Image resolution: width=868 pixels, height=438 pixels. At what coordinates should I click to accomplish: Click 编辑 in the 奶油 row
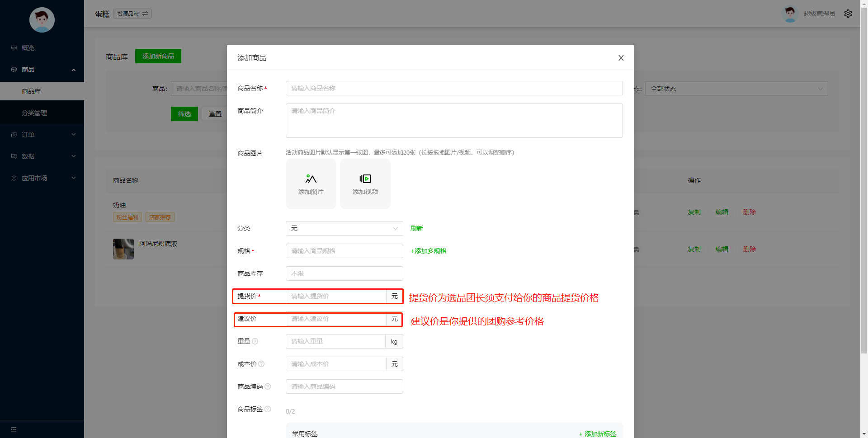pyautogui.click(x=722, y=212)
